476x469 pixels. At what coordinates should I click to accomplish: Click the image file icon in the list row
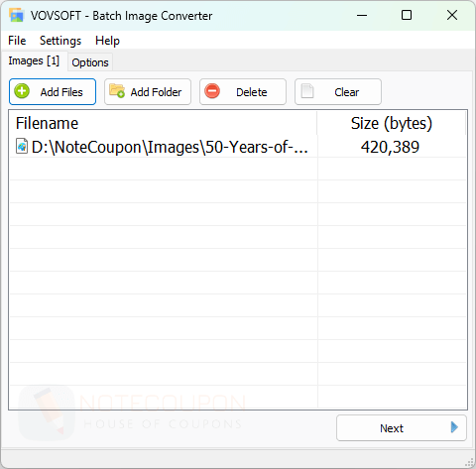tap(22, 146)
